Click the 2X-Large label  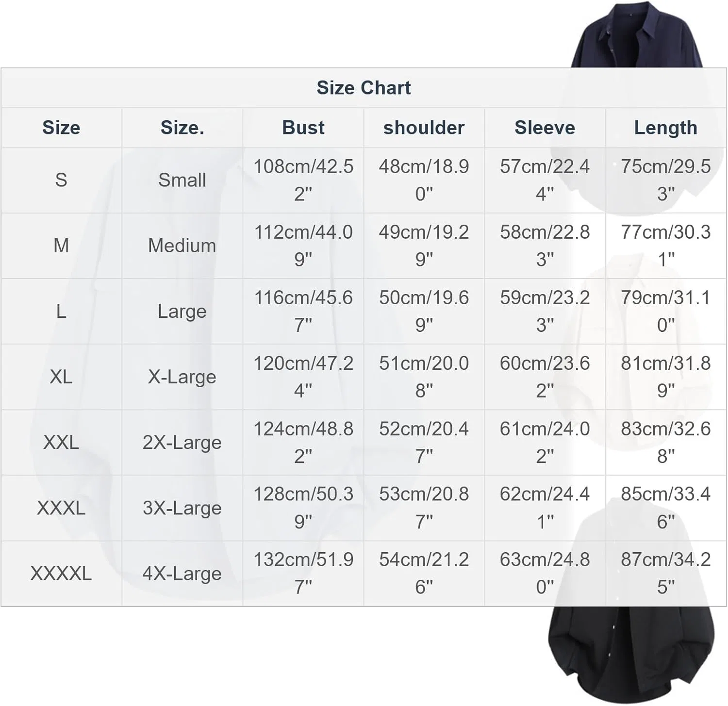182,443
